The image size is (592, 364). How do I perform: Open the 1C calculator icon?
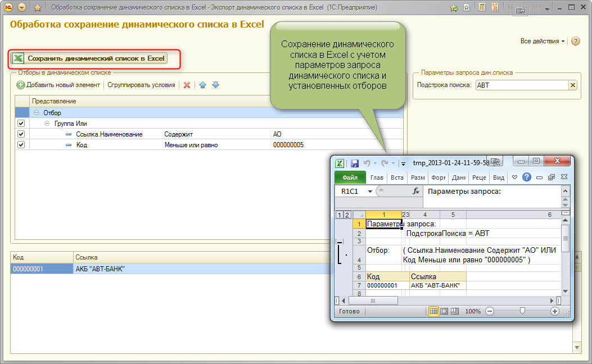pyautogui.click(x=482, y=7)
